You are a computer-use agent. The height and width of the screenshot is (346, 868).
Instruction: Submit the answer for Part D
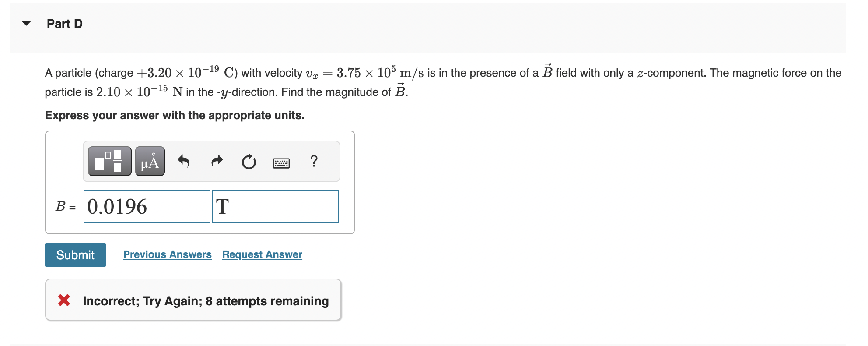75,255
